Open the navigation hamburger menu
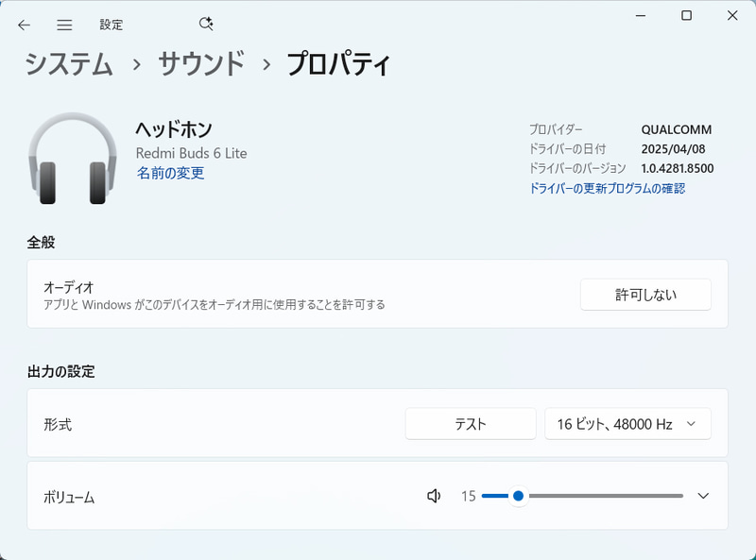This screenshot has width=756, height=560. pyautogui.click(x=62, y=25)
